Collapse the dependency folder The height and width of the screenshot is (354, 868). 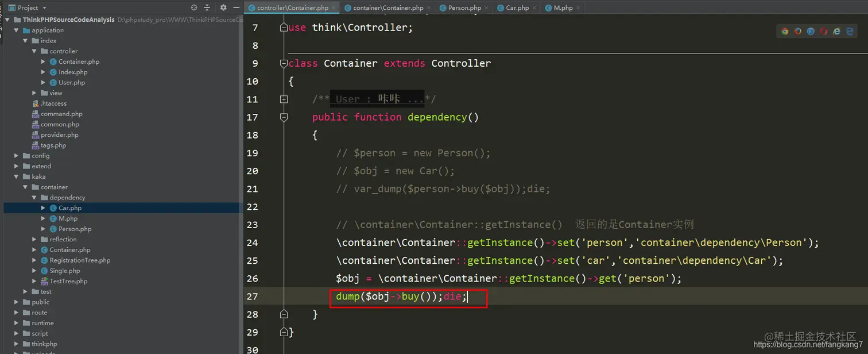coord(34,198)
